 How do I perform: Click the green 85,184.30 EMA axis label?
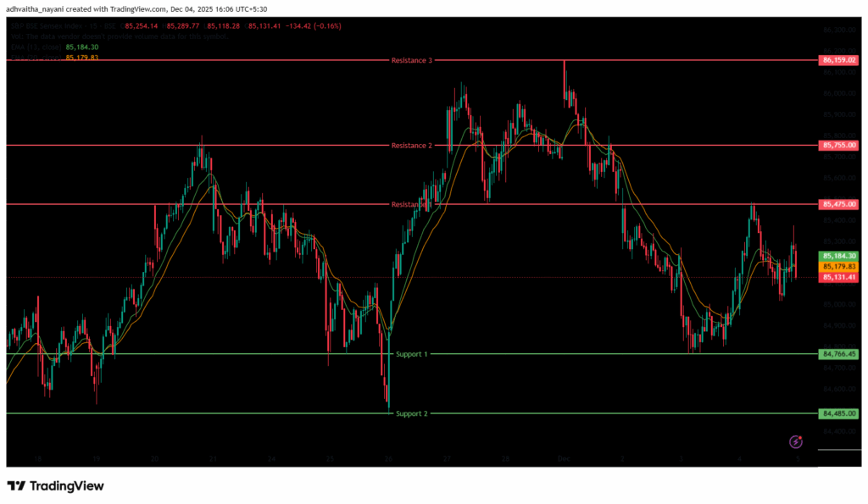[839, 256]
